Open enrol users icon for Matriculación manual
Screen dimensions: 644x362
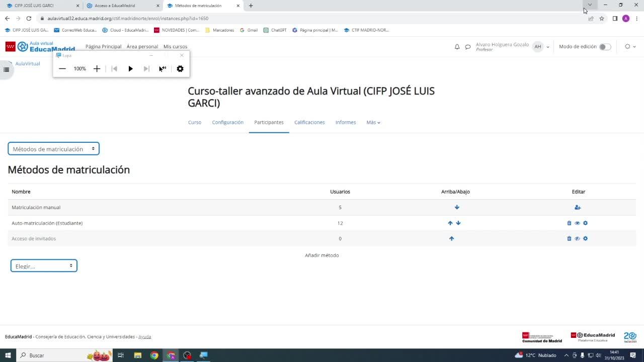point(578,207)
